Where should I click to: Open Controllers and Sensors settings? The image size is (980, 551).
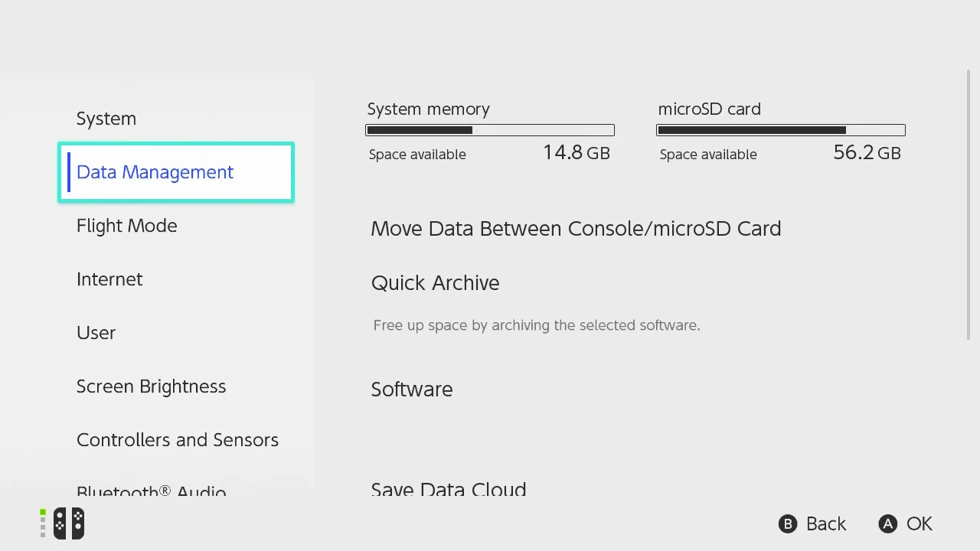coord(178,440)
